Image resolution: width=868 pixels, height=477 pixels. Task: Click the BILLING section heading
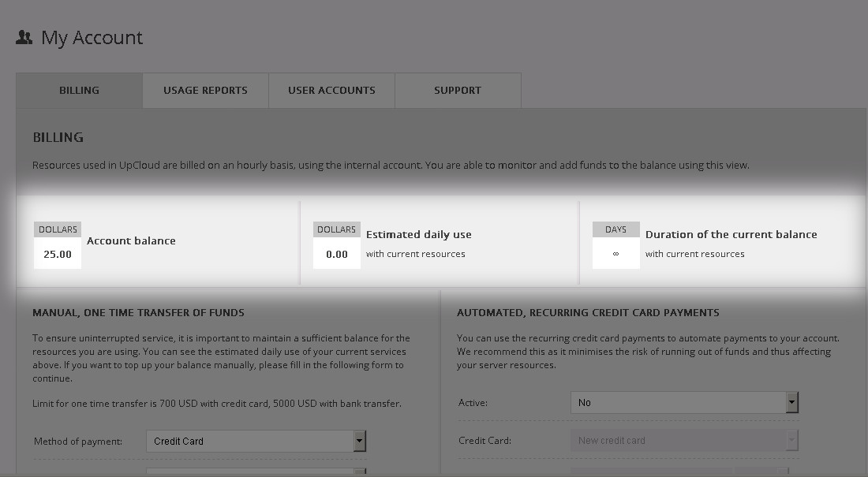(58, 137)
